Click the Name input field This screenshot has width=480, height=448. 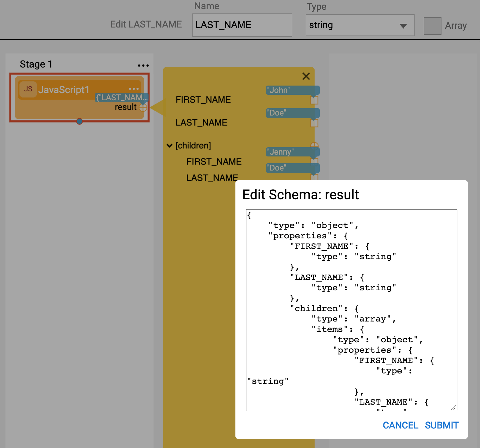point(242,25)
